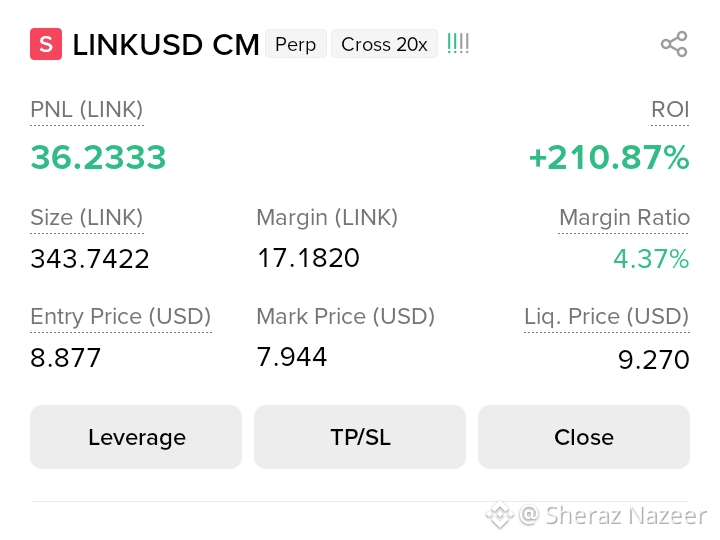Open the Leverage adjustment button
Image resolution: width=720 pixels, height=540 pixels.
(x=136, y=437)
